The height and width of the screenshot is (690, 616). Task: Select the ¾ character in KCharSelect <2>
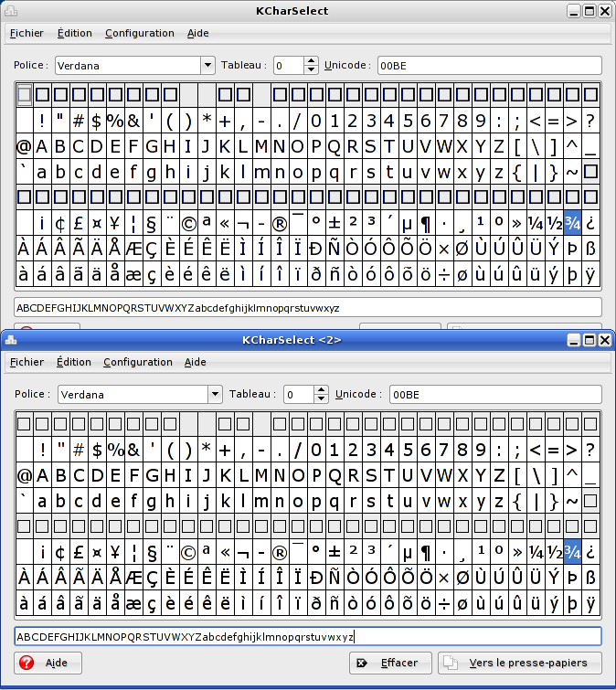[x=572, y=552]
